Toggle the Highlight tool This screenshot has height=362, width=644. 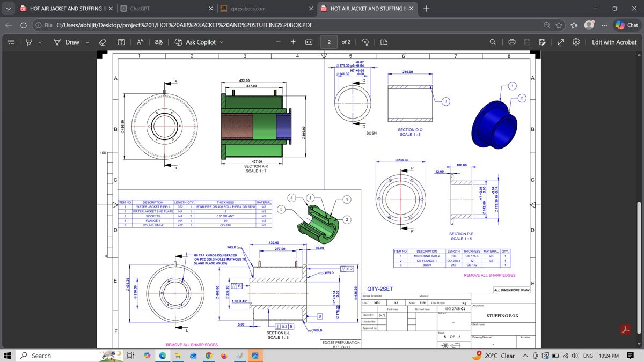tap(30, 42)
